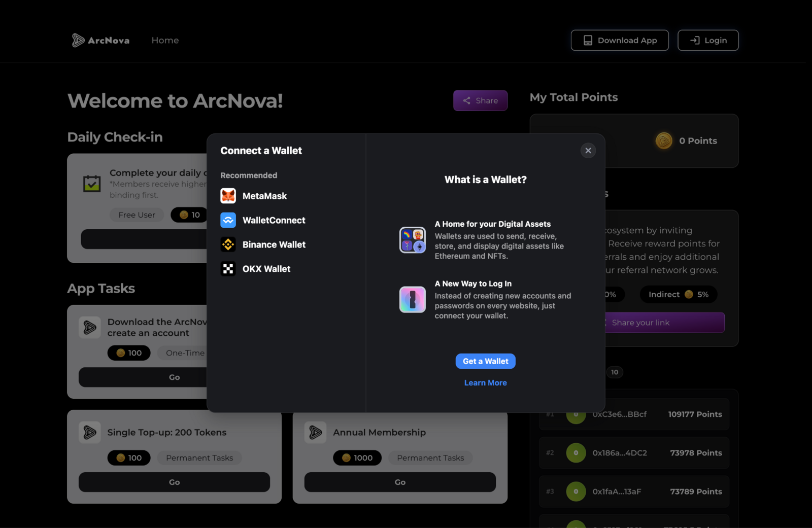Click the ArcNova logo in header
Screen dimensions: 812x528
100,40
